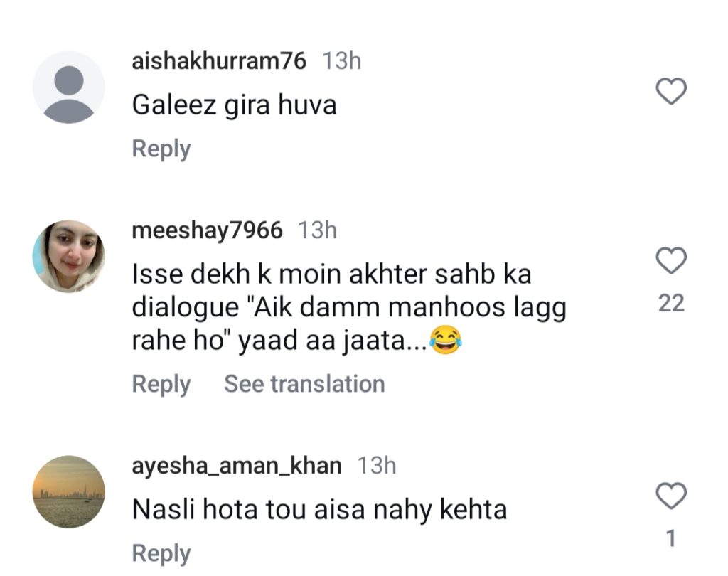Image resolution: width=728 pixels, height=576 pixels.
Task: Click the "Nasli hota tou aisa nahy kehta" text
Action: pos(319,510)
